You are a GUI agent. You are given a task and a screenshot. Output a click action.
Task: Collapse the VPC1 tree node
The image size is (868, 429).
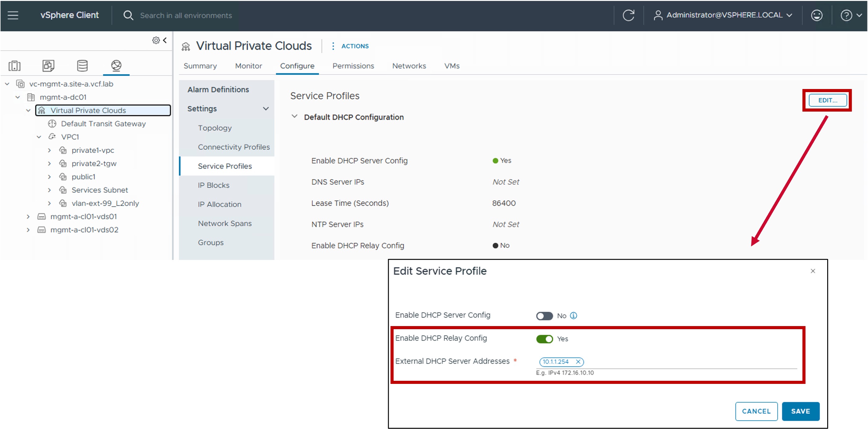(x=39, y=137)
